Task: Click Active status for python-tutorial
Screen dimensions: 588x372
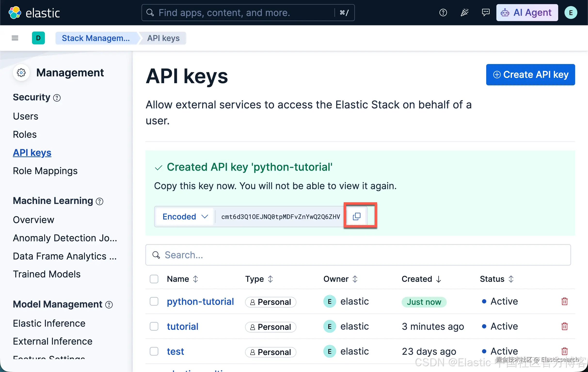Action: pyautogui.click(x=500, y=301)
